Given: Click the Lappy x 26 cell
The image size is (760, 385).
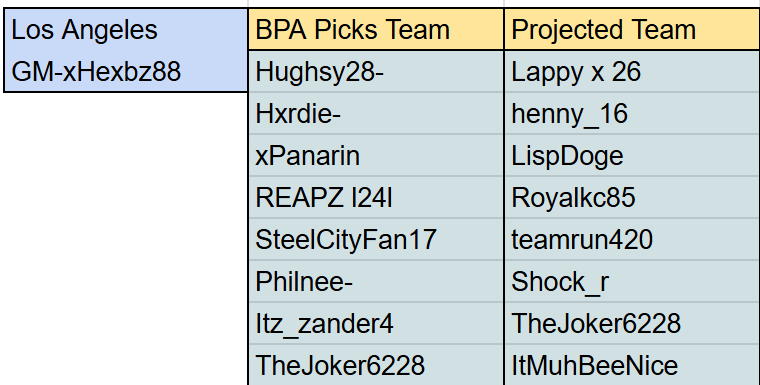Looking at the screenshot, I should (x=632, y=71).
